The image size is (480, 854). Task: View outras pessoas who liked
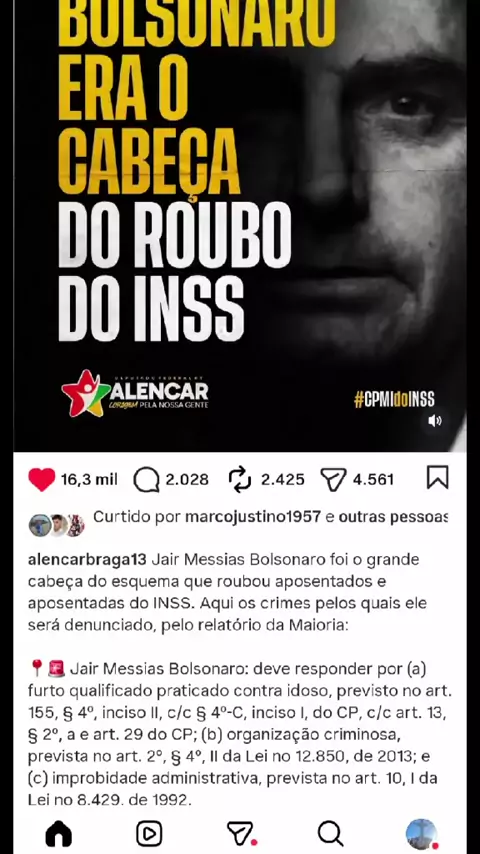[x=393, y=517]
